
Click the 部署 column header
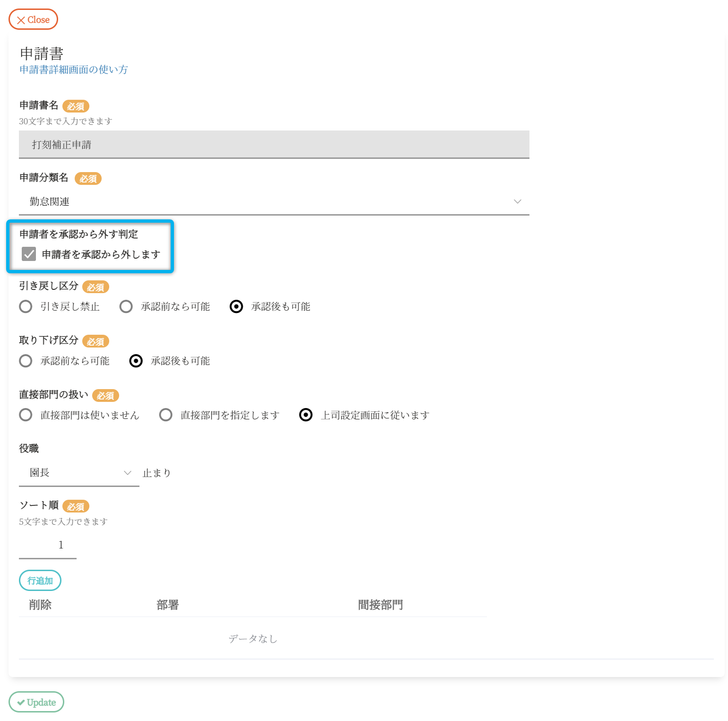click(x=167, y=605)
